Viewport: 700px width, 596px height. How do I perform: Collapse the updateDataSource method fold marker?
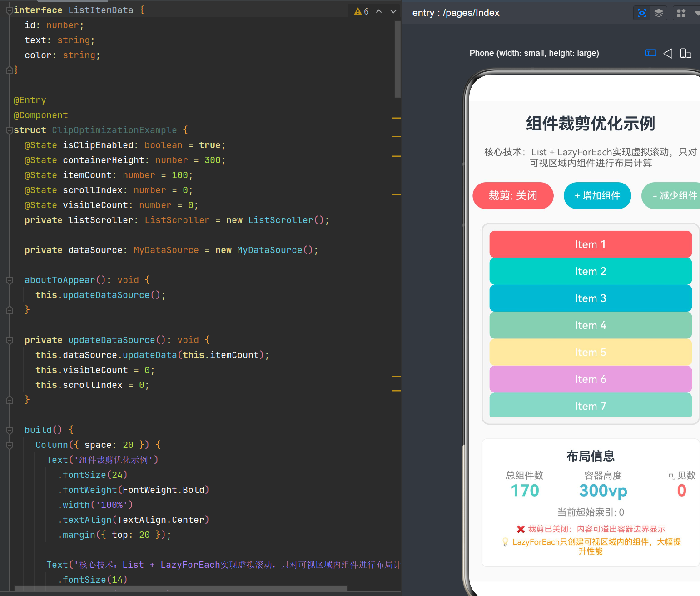10,340
